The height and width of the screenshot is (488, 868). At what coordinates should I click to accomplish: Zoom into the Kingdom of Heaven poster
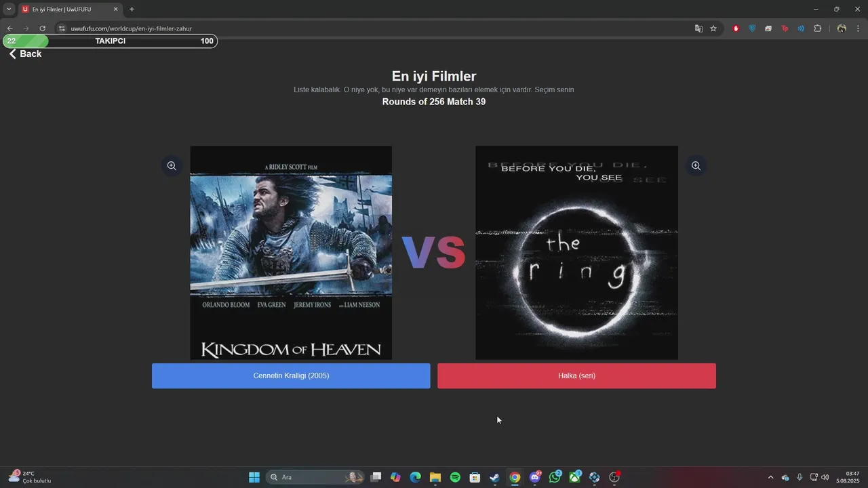click(172, 166)
